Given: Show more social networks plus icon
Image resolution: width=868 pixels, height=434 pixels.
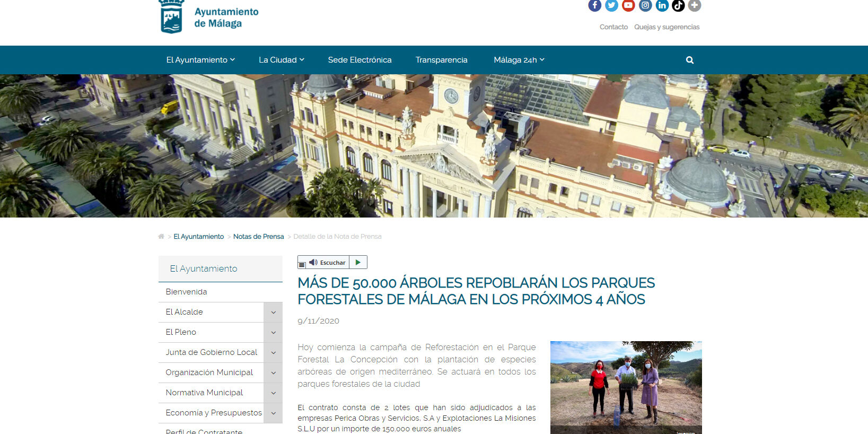Looking at the screenshot, I should (x=695, y=5).
